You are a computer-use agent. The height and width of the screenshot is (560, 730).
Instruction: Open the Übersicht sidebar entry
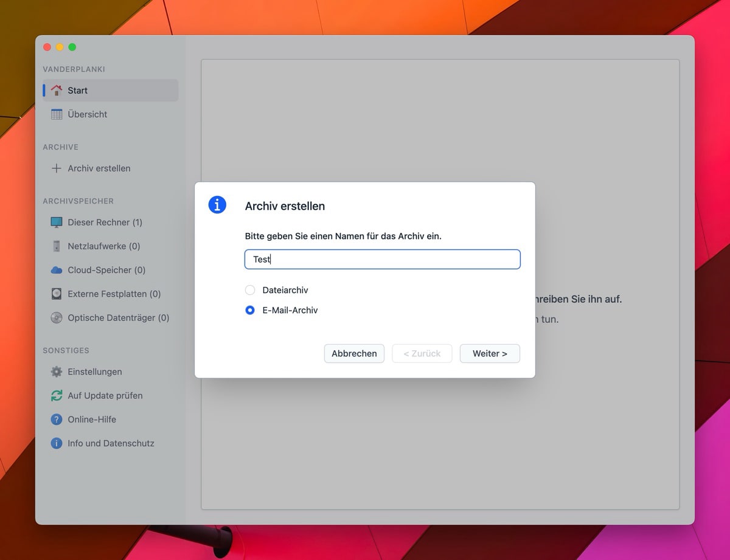click(88, 114)
